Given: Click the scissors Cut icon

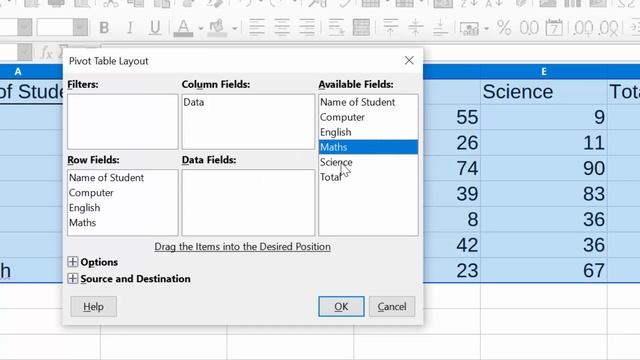Looking at the screenshot, I should coord(111,4).
